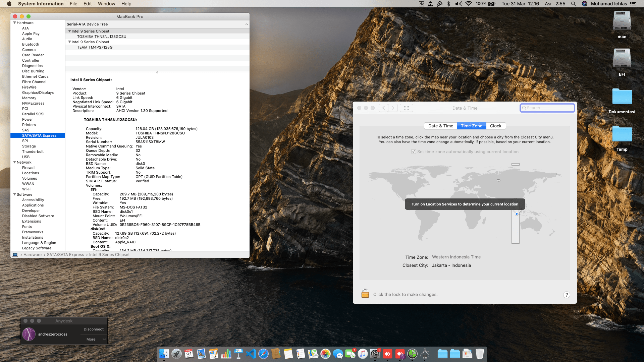Screen dimensions: 644x362
Task: Select the Date & Time tab
Action: (x=440, y=126)
